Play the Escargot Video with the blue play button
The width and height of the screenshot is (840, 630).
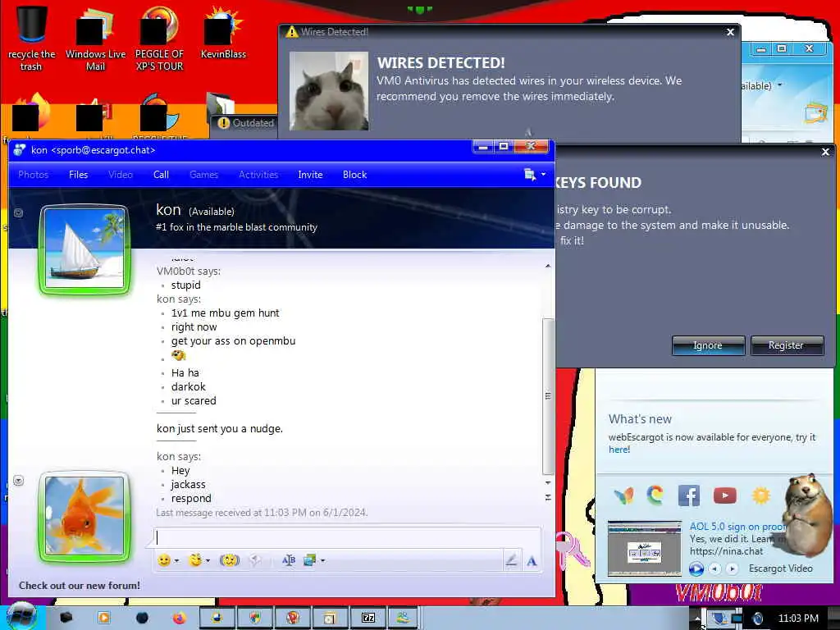tap(696, 569)
